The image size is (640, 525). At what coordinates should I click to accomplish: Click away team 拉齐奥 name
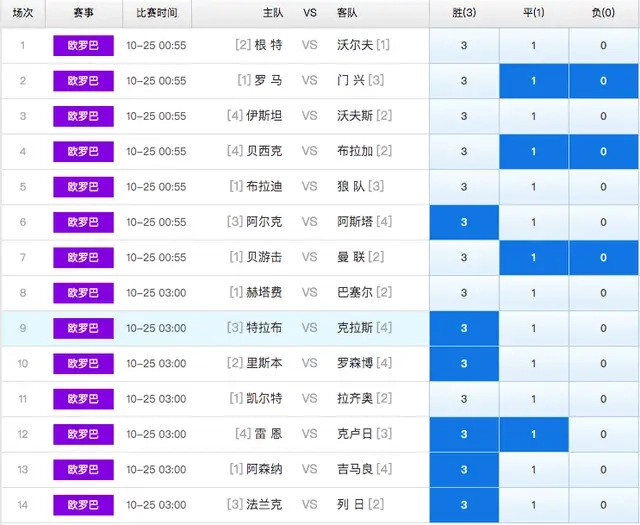[356, 399]
